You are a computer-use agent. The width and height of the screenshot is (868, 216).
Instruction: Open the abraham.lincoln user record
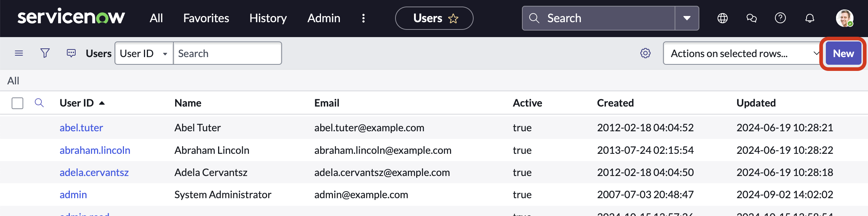click(x=95, y=150)
